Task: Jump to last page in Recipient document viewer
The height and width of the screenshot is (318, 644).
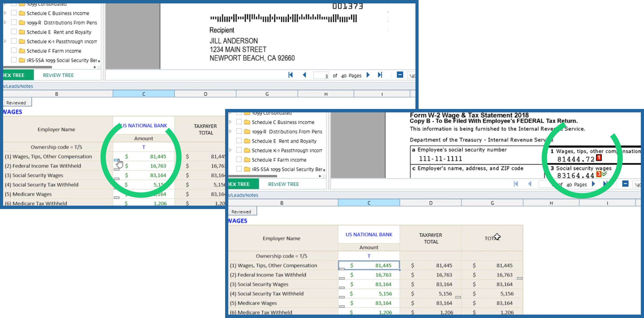Action: [x=380, y=75]
